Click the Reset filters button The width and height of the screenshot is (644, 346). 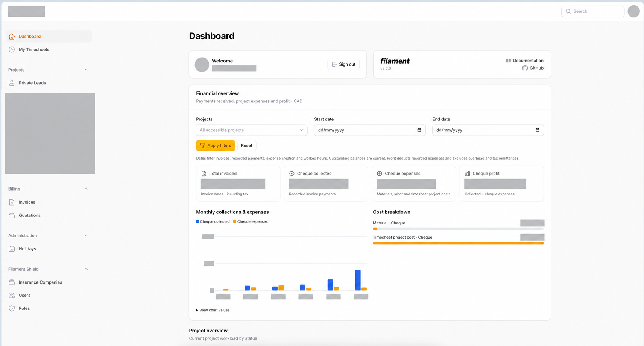247,146
